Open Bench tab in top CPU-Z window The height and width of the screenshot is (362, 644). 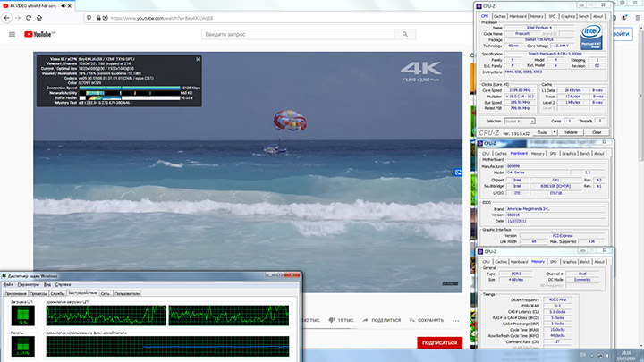[x=583, y=16]
